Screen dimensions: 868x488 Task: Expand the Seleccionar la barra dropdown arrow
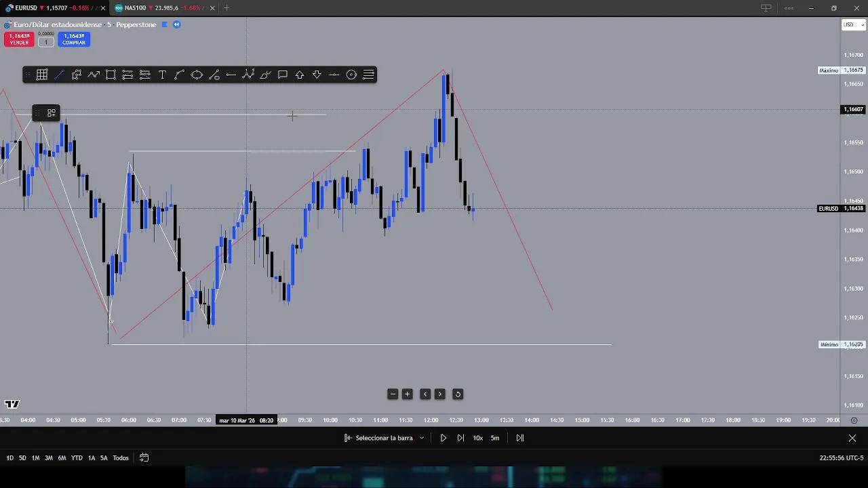pyautogui.click(x=422, y=438)
